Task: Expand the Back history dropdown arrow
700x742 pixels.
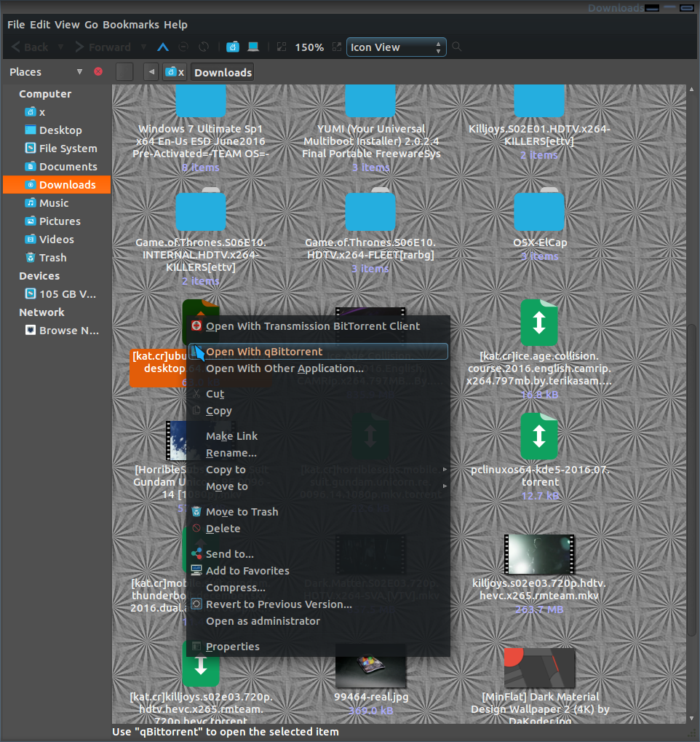Action: [60, 47]
